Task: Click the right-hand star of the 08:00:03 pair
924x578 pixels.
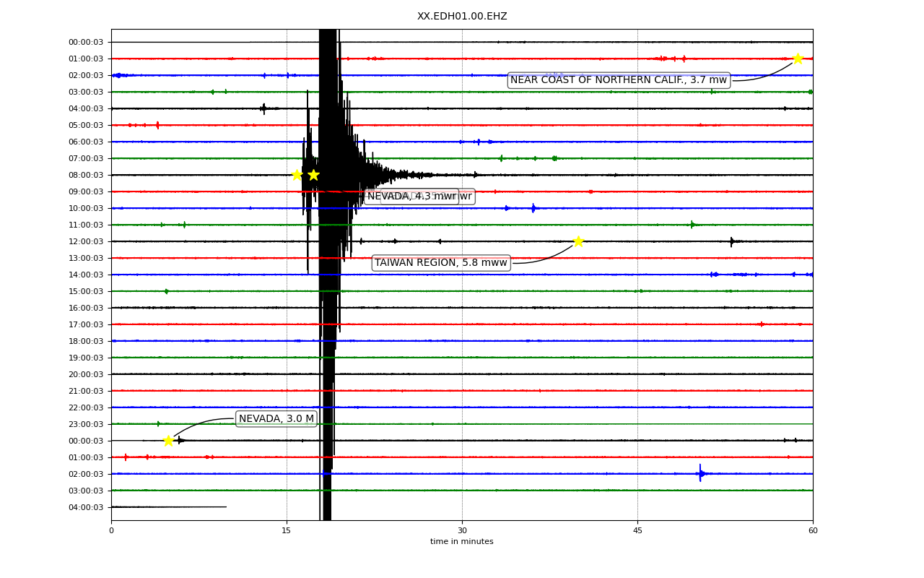Action: pyautogui.click(x=313, y=175)
